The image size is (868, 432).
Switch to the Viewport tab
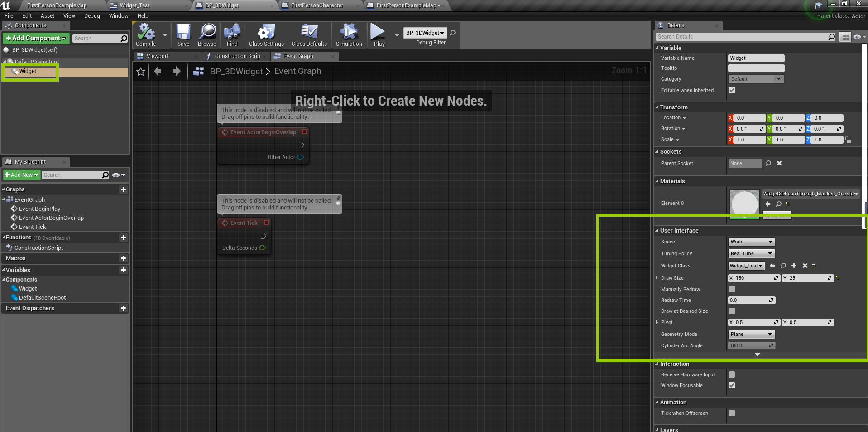[x=158, y=56]
